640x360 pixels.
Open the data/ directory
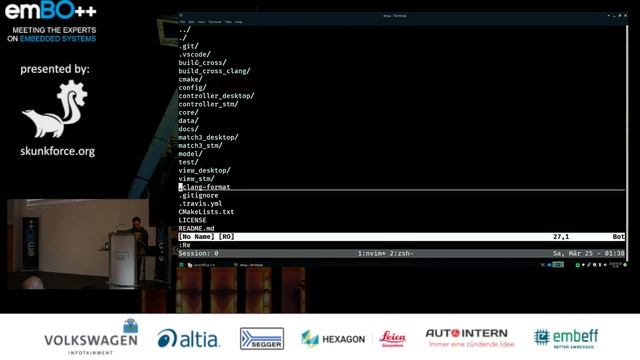pyautogui.click(x=189, y=121)
